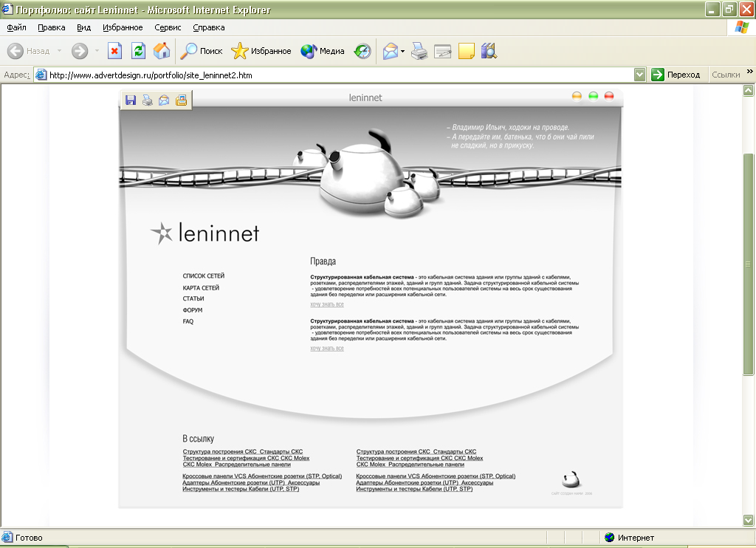Print the page using the printer toolbar icon
This screenshot has width=756, height=548.
[x=419, y=51]
